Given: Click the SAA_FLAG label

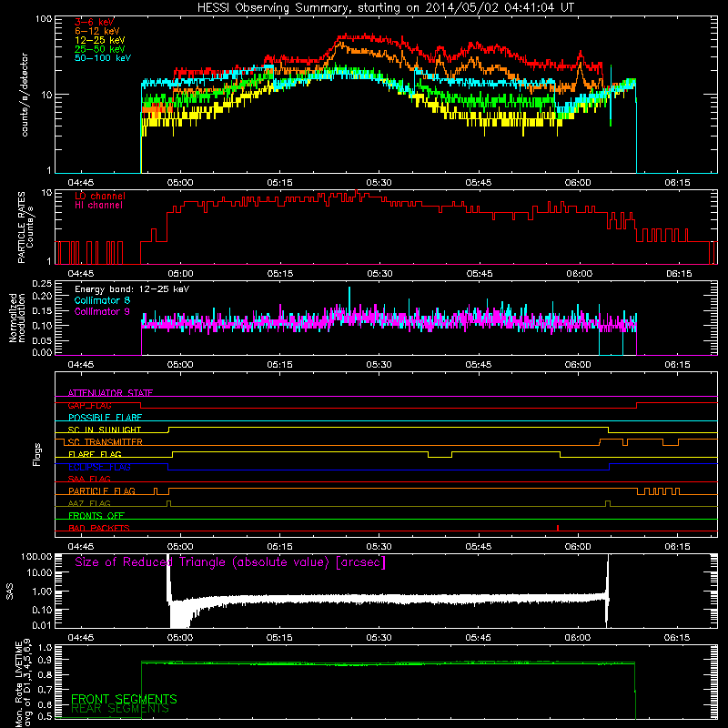Looking at the screenshot, I should [89, 479].
